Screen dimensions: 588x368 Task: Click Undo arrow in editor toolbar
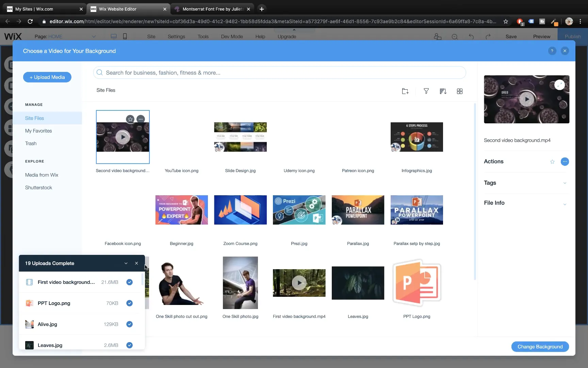(x=471, y=36)
